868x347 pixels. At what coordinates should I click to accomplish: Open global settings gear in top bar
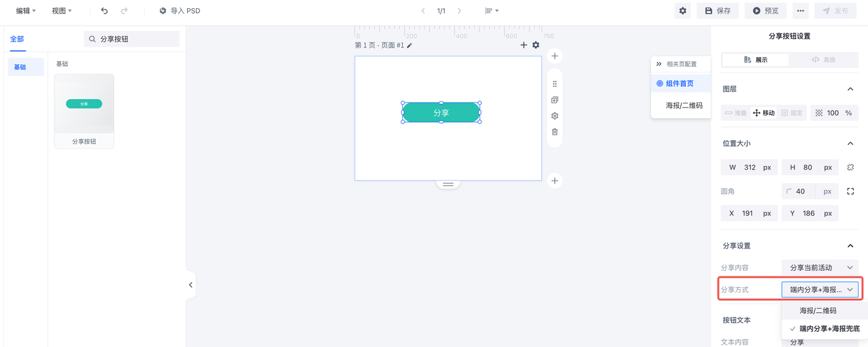(683, 11)
